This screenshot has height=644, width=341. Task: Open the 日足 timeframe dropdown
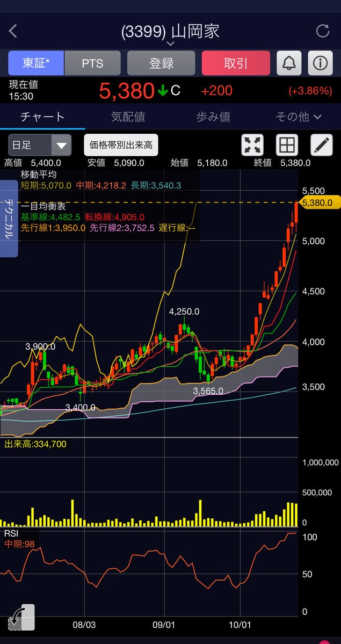point(40,145)
